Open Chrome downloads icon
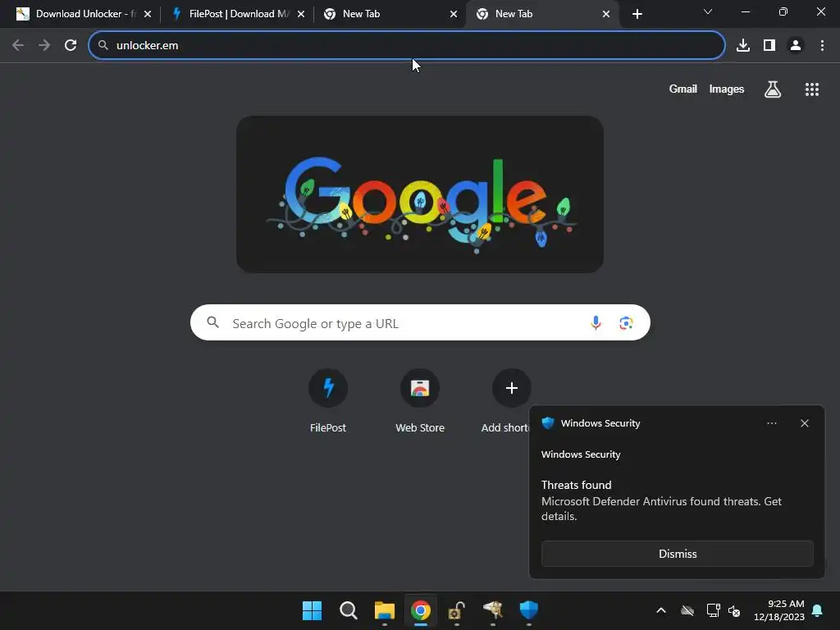 pyautogui.click(x=743, y=45)
